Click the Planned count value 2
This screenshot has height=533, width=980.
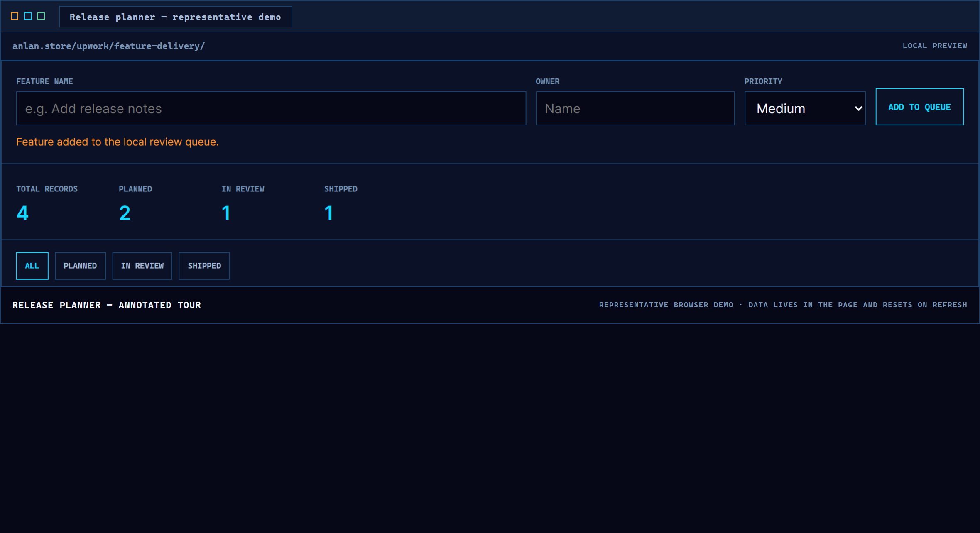[x=125, y=213]
